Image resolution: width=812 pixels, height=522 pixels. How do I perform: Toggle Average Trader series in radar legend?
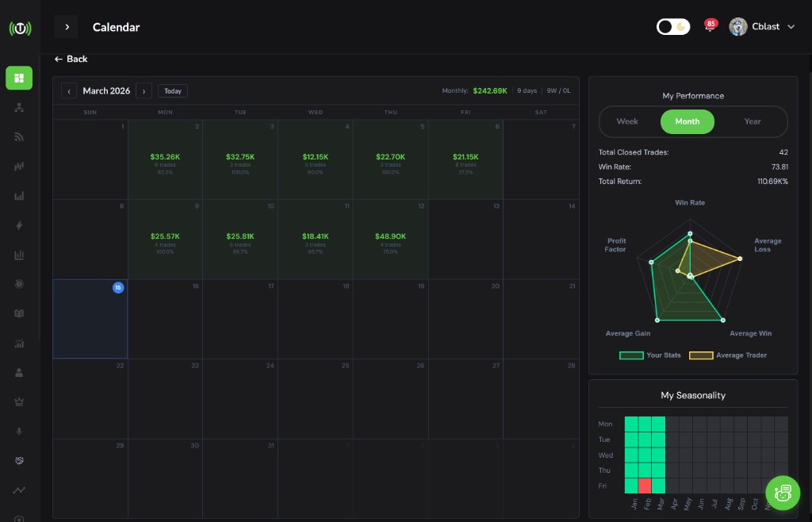point(728,355)
